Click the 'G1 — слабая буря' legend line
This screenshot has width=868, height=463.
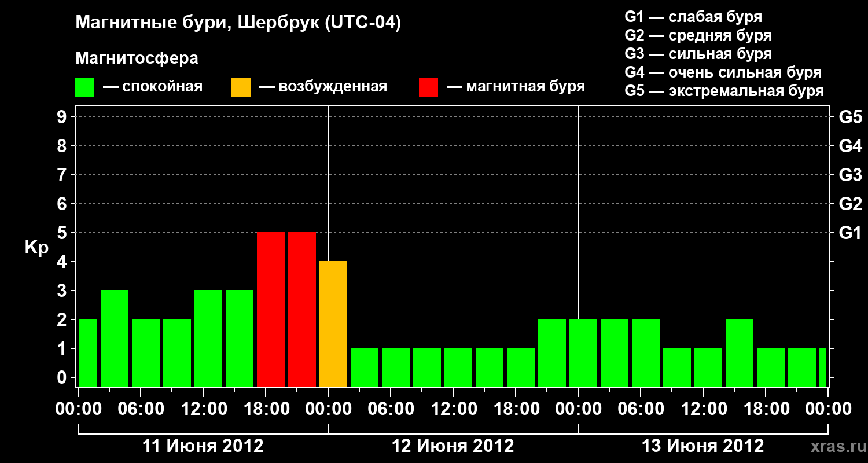click(693, 17)
